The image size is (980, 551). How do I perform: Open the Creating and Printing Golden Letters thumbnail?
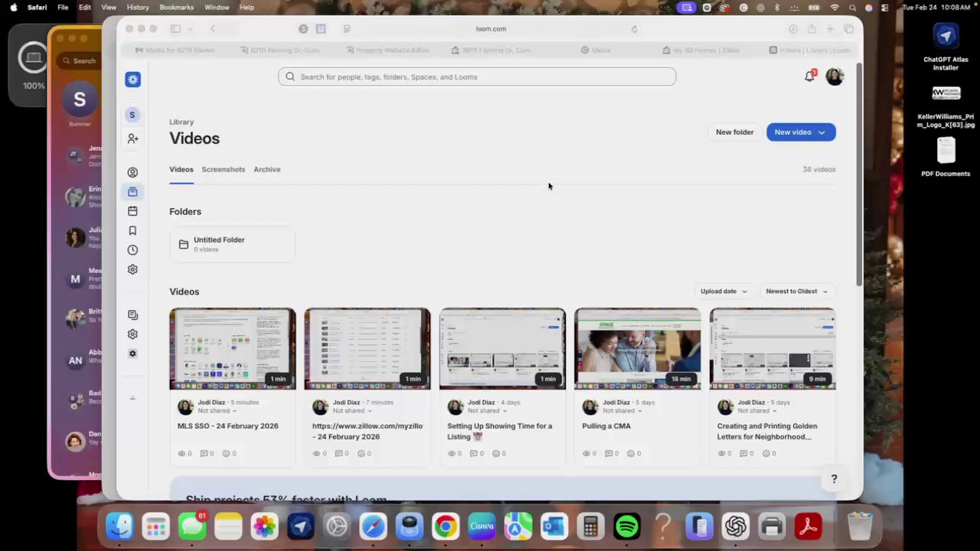tap(773, 349)
